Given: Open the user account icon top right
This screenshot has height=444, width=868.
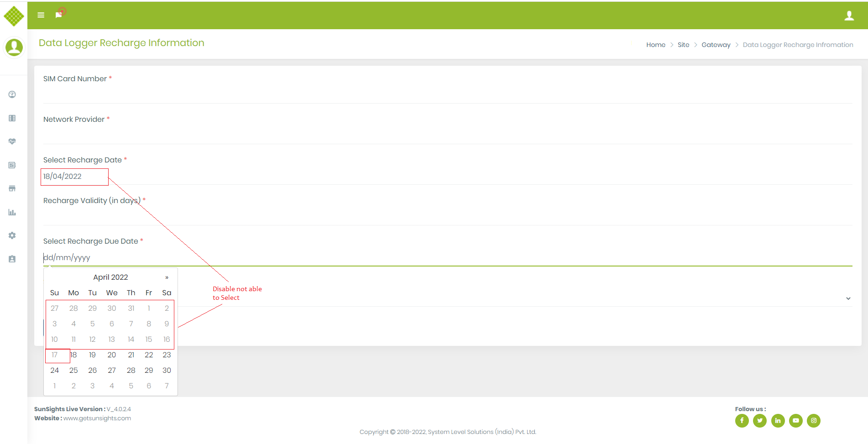Looking at the screenshot, I should tap(849, 15).
